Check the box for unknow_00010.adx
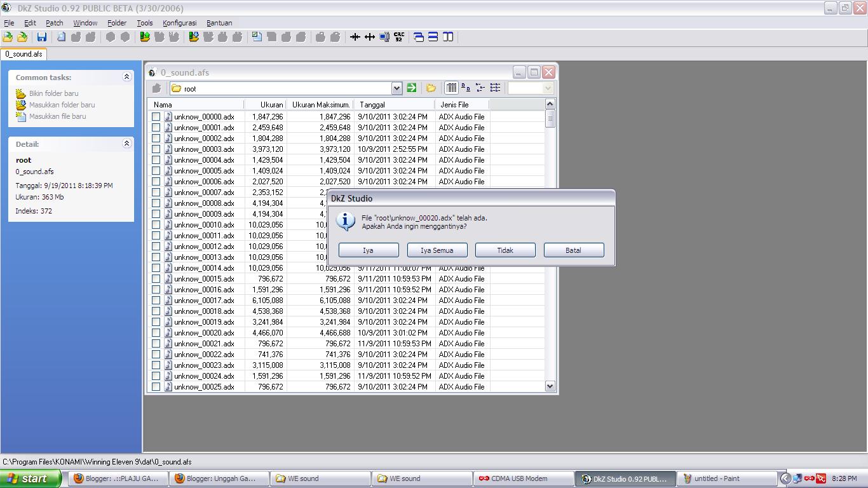This screenshot has height=488, width=868. click(156, 225)
